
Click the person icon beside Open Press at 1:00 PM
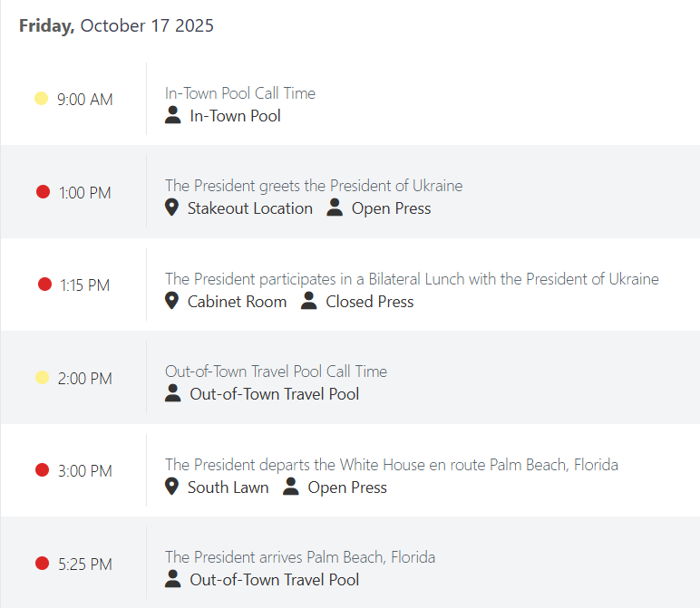[x=335, y=208]
